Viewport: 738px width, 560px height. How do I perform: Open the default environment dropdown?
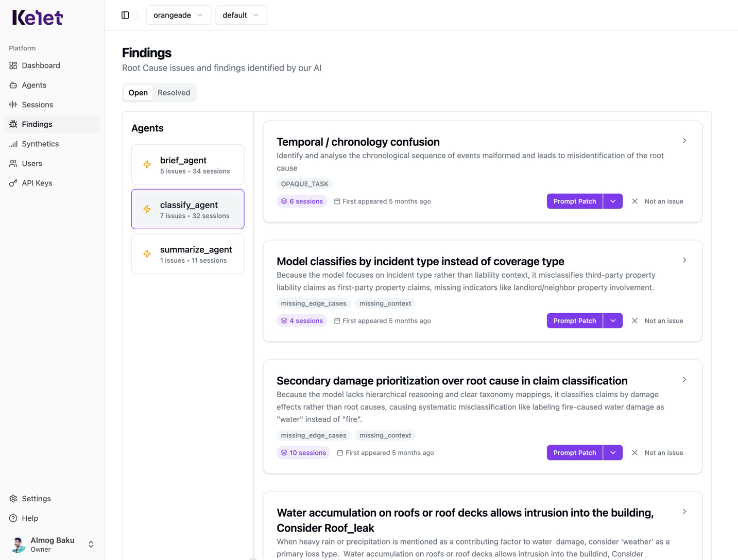click(x=241, y=15)
